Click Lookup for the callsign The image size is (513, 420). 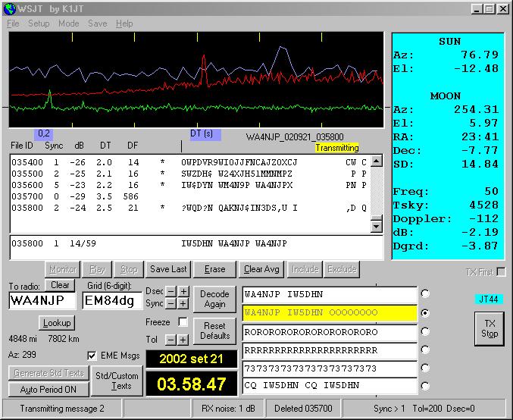[x=56, y=322]
